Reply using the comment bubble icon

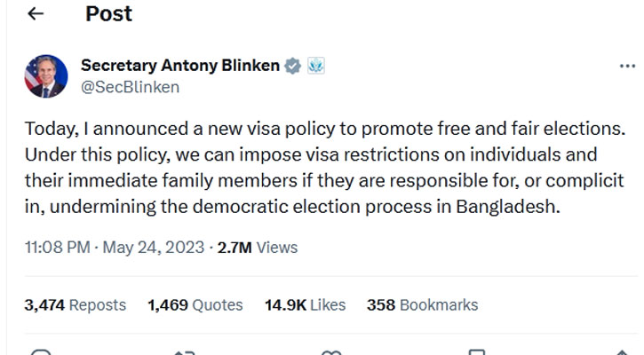coord(42,352)
